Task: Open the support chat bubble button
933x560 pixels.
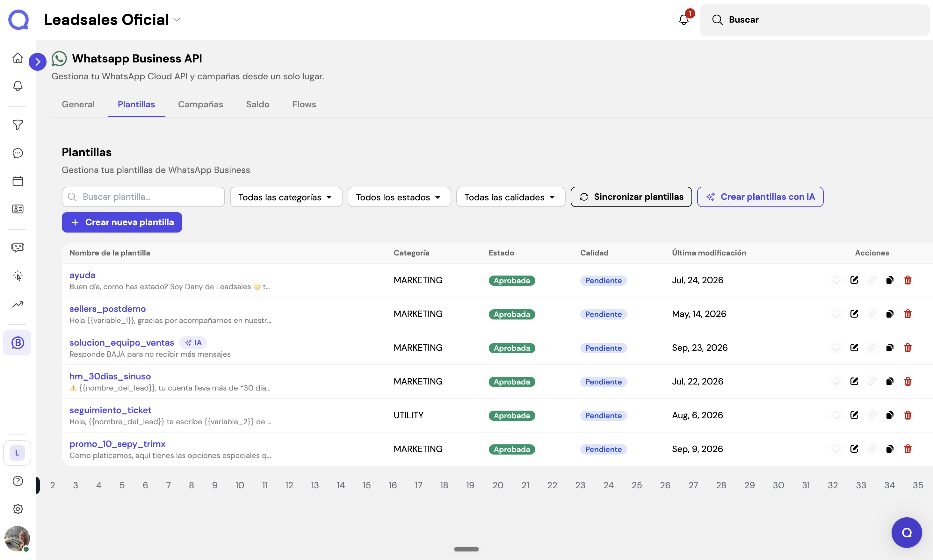Action: pyautogui.click(x=907, y=533)
